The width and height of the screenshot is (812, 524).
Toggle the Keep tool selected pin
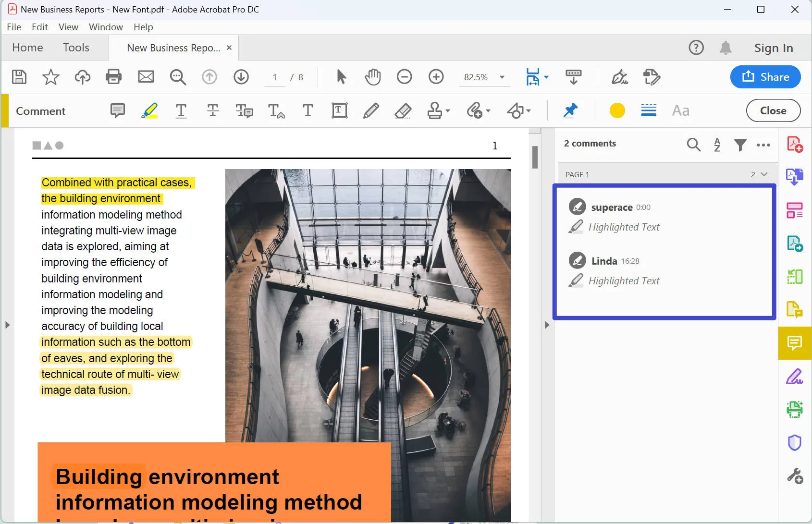570,111
